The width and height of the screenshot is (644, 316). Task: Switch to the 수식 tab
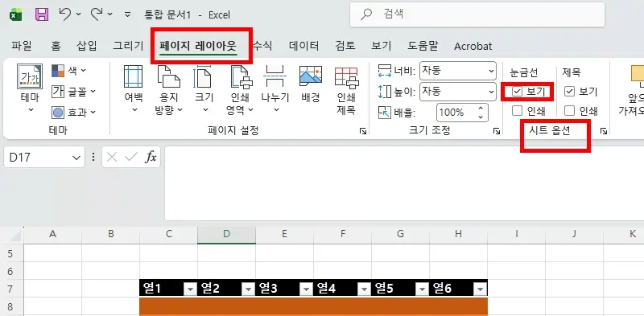(x=262, y=46)
